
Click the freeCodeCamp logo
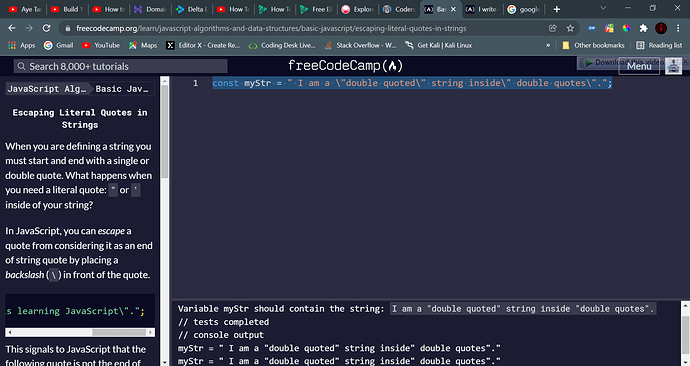345,66
